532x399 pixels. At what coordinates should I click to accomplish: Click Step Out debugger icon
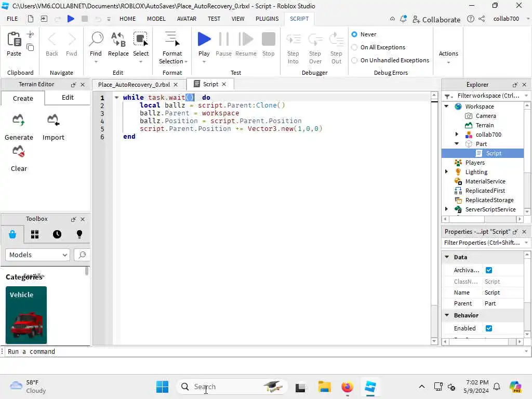point(336,39)
